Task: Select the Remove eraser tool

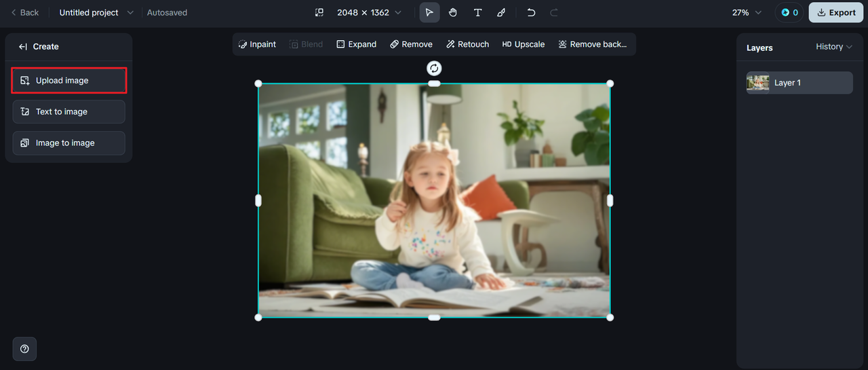Action: 411,44
